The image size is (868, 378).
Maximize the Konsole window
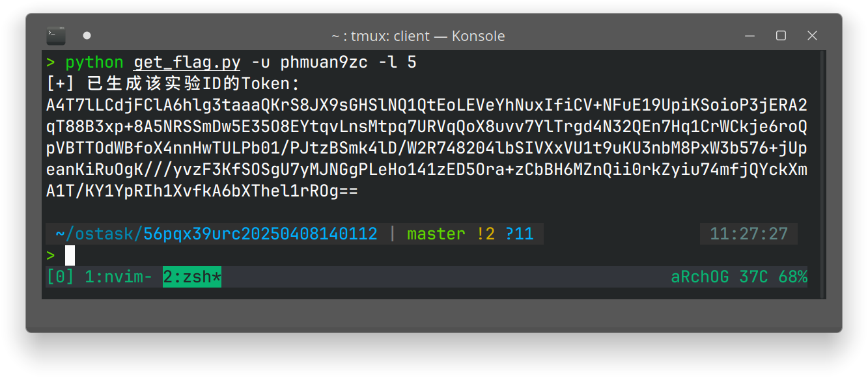[781, 36]
